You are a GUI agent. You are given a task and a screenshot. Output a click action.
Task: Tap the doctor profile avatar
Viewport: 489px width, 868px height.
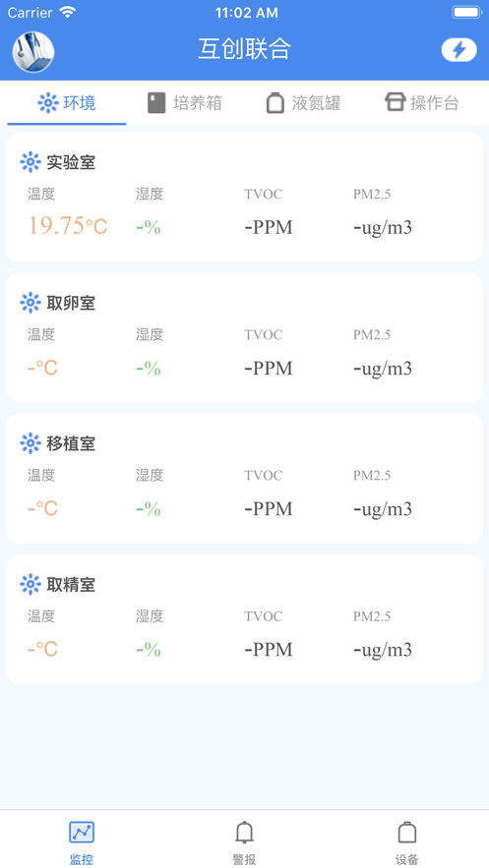[33, 51]
